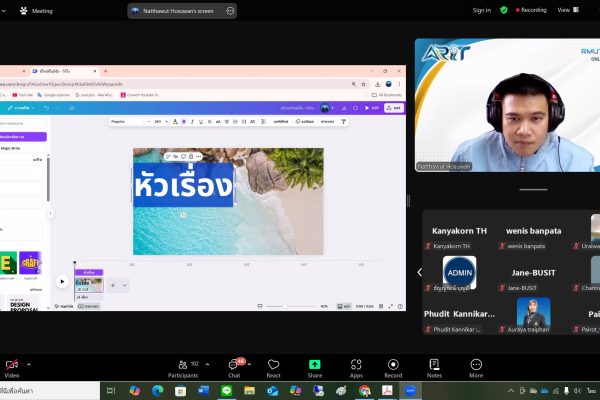Click the Canva Share button
Viewport: 600px width, 400px height.
[394, 108]
